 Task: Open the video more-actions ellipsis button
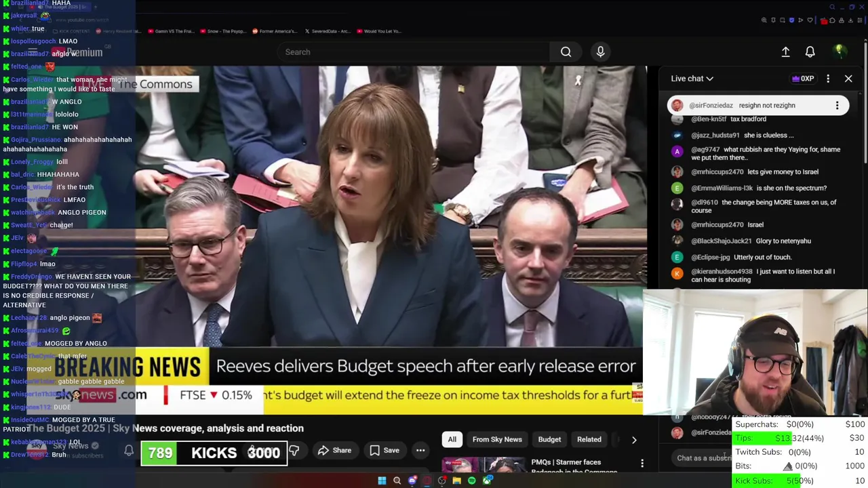coord(420,451)
